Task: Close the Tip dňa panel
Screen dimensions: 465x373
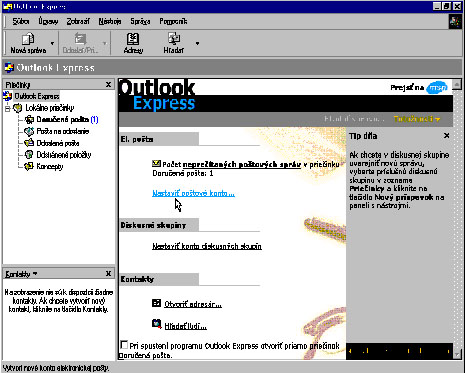Action: coord(447,136)
